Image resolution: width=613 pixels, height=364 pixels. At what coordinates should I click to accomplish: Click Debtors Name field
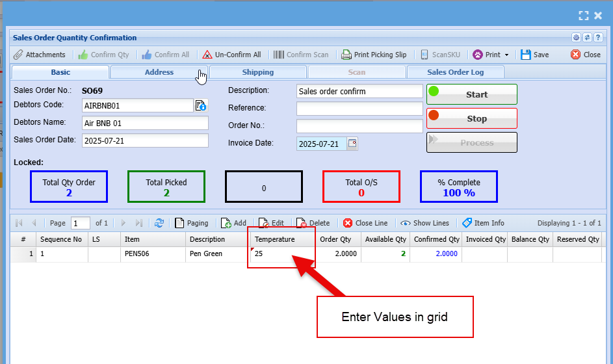click(x=145, y=123)
